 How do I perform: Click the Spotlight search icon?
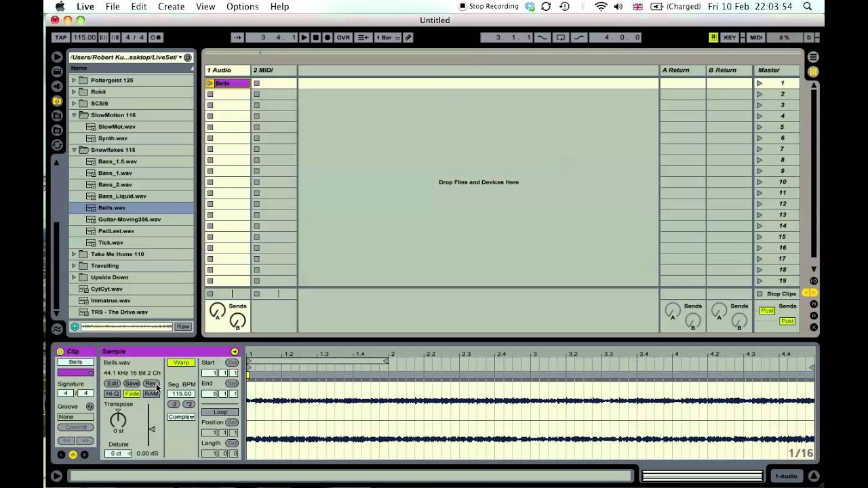[808, 6]
